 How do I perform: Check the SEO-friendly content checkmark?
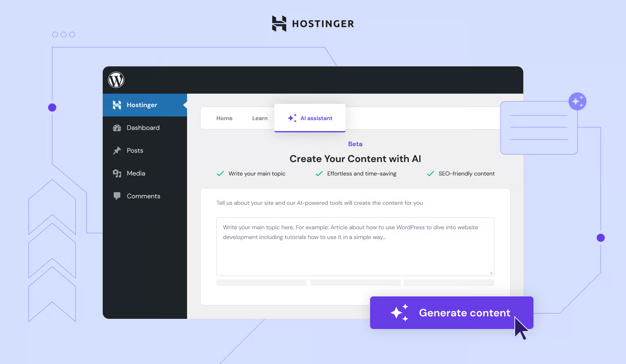(430, 173)
